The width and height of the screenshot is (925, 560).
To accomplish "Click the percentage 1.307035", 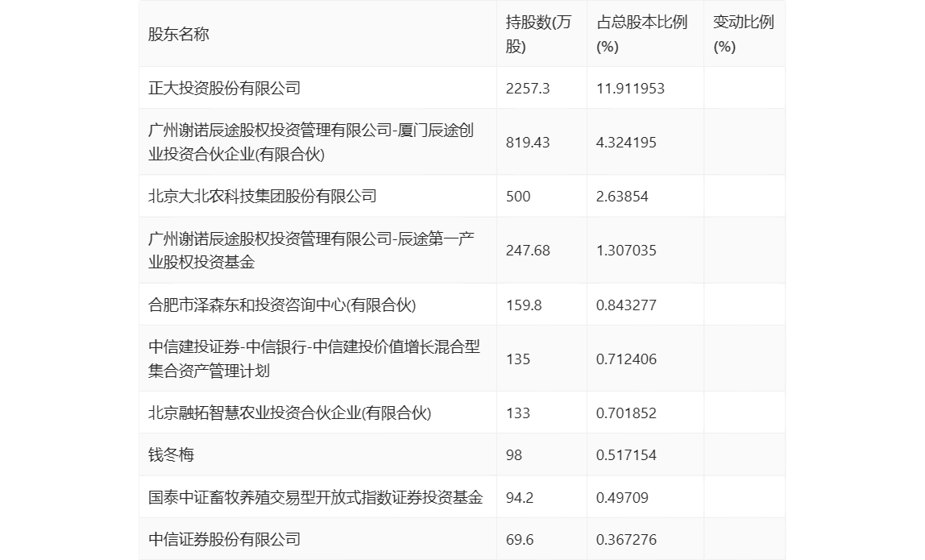I will [x=626, y=251].
